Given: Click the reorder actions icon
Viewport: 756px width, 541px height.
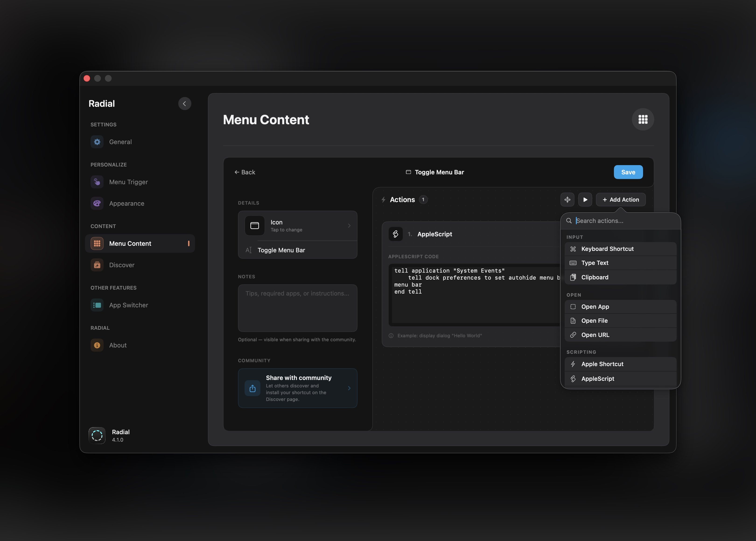Looking at the screenshot, I should (567, 200).
